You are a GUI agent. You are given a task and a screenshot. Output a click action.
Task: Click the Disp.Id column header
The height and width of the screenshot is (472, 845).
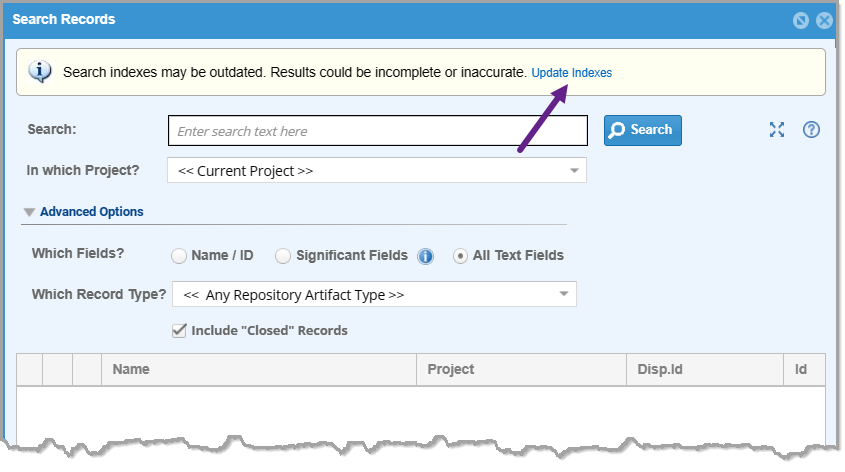click(705, 370)
